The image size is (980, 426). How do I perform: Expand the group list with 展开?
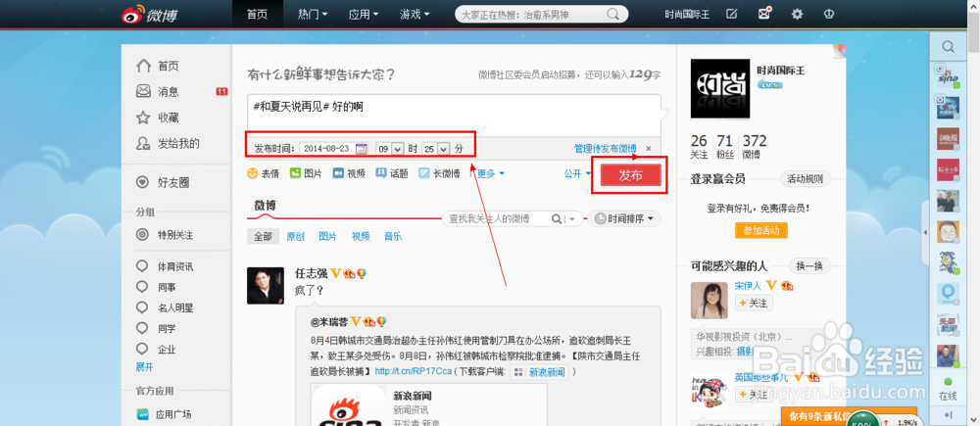coord(144,367)
